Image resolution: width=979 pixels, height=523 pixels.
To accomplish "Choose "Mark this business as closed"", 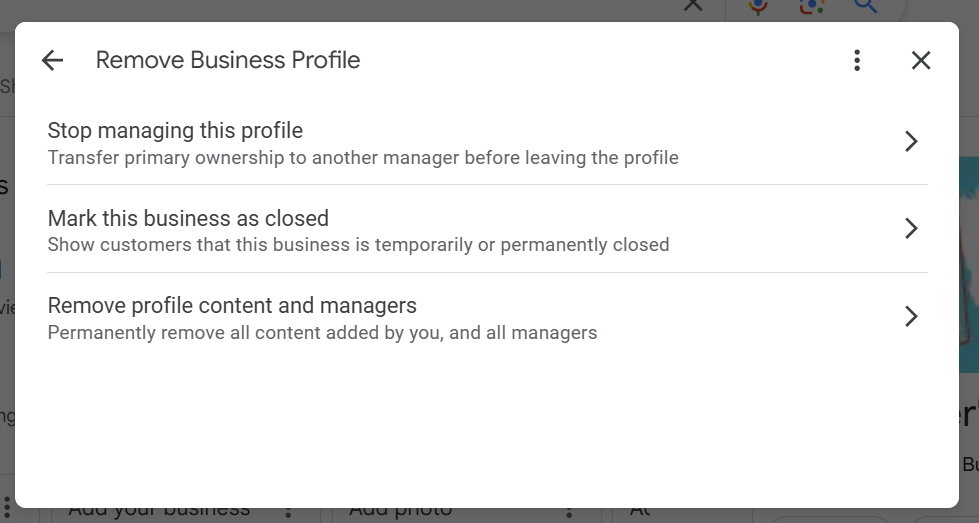I will click(188, 219).
